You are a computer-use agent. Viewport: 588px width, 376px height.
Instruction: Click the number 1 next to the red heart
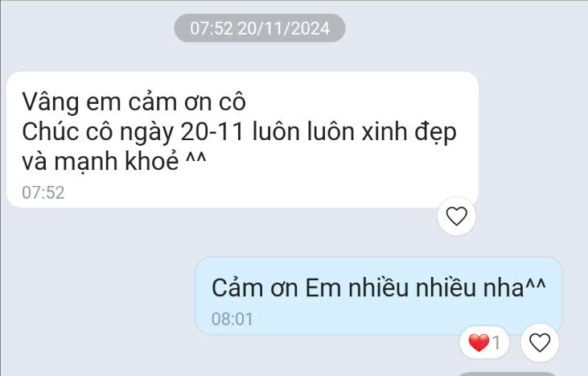496,343
